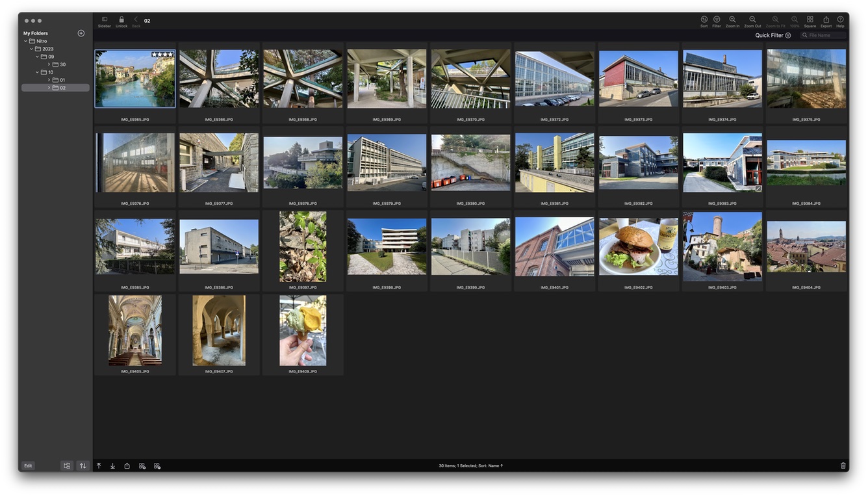Click the trash icon in the bottom bar
Screen dimensions: 868x496
pyautogui.click(x=843, y=465)
